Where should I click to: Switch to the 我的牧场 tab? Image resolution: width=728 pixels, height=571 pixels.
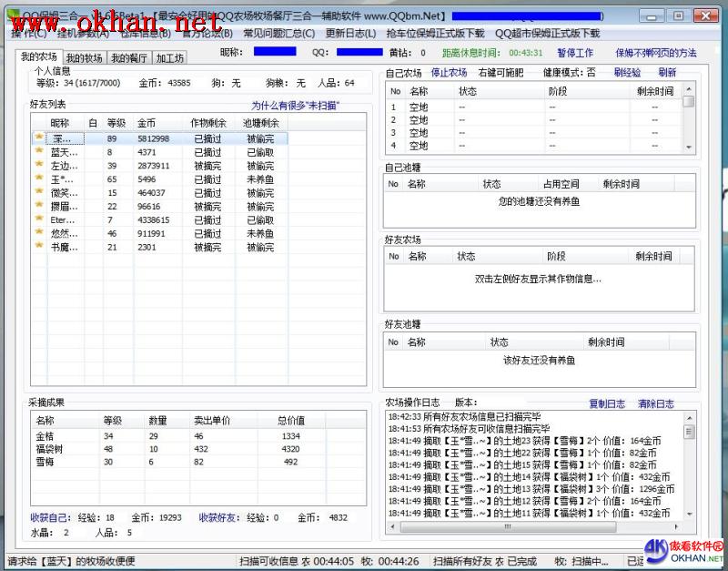tap(84, 57)
